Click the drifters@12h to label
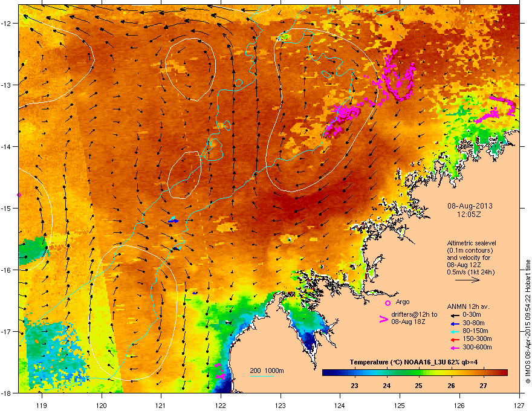This screenshot has height=411, width=532. [414, 315]
